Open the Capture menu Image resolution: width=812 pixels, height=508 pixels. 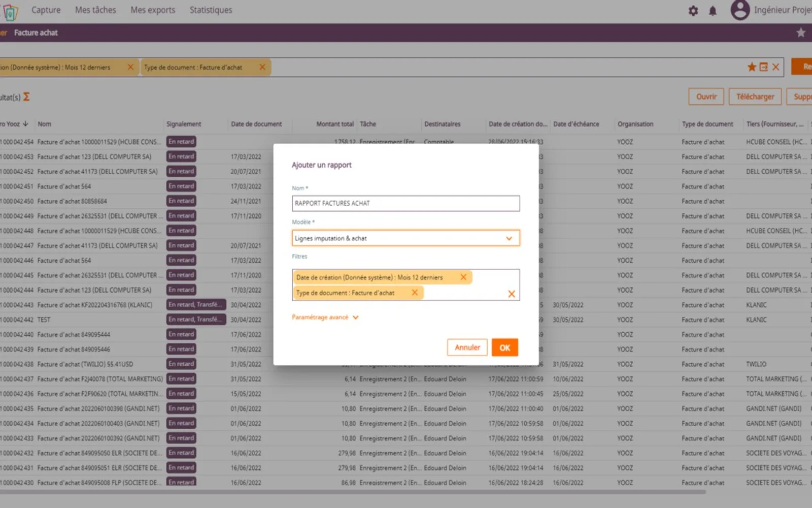click(x=46, y=10)
